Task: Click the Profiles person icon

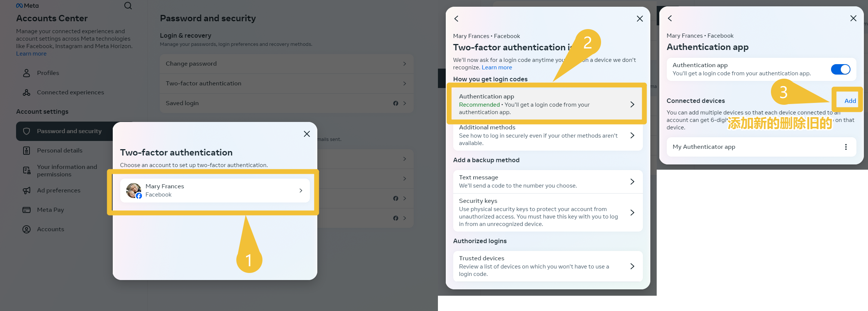Action: tap(27, 73)
